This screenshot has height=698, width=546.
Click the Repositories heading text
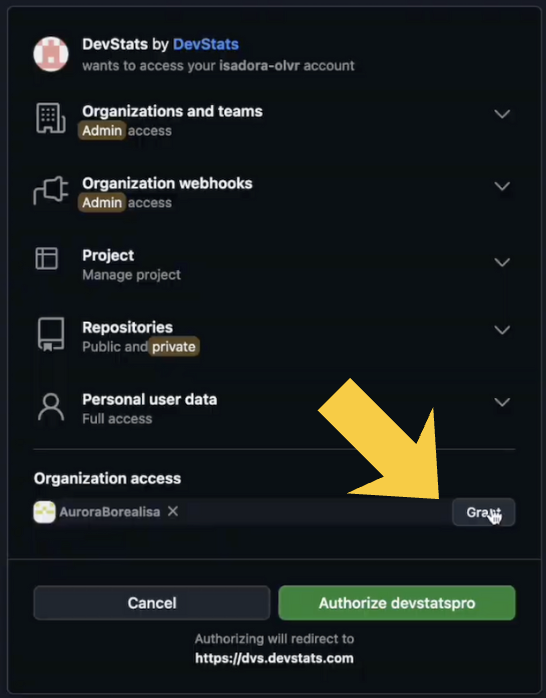click(x=127, y=328)
